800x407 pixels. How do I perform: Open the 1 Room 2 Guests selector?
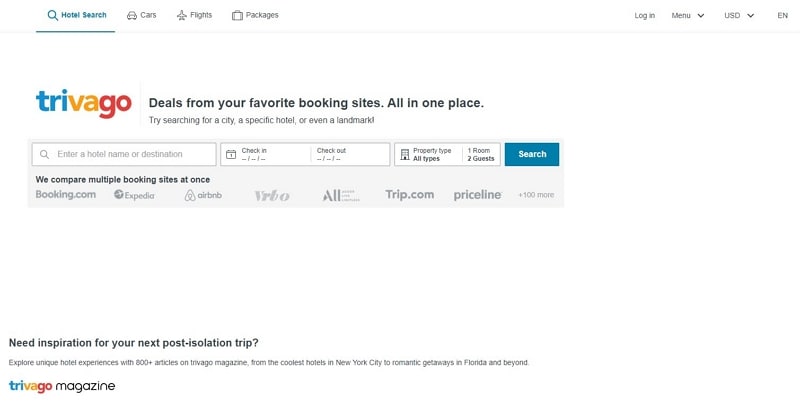pos(481,154)
